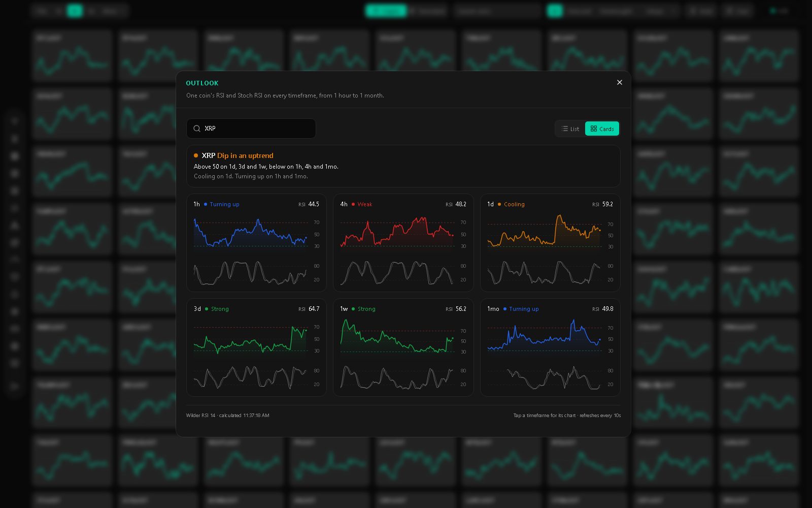Viewport: 812px width, 508px height.
Task: Open the 1mo timeframe card
Action: point(550,347)
